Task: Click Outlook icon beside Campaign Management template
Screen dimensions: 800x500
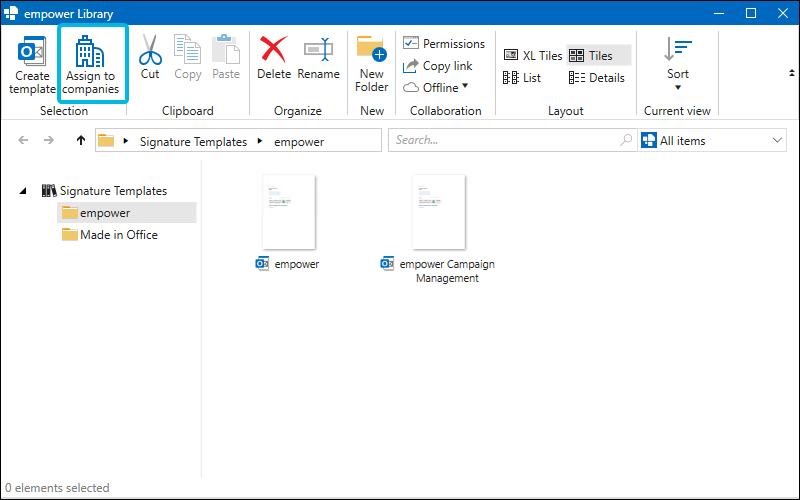Action: click(387, 264)
